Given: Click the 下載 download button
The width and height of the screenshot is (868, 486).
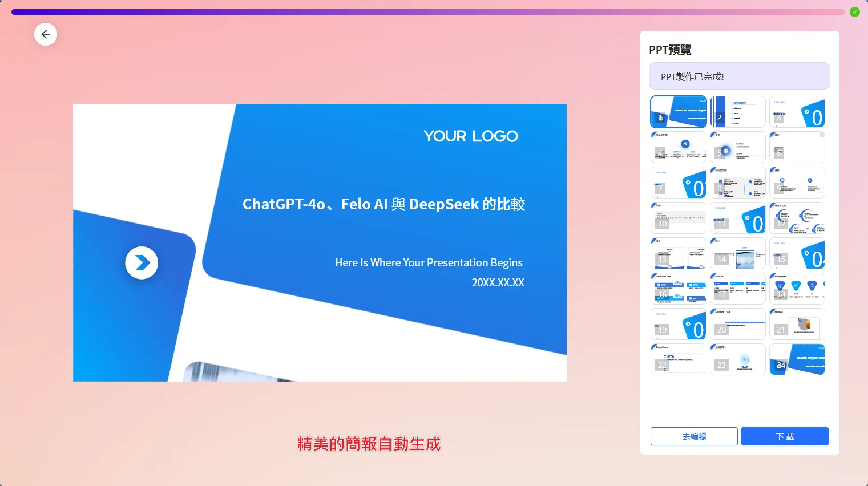Looking at the screenshot, I should click(785, 436).
